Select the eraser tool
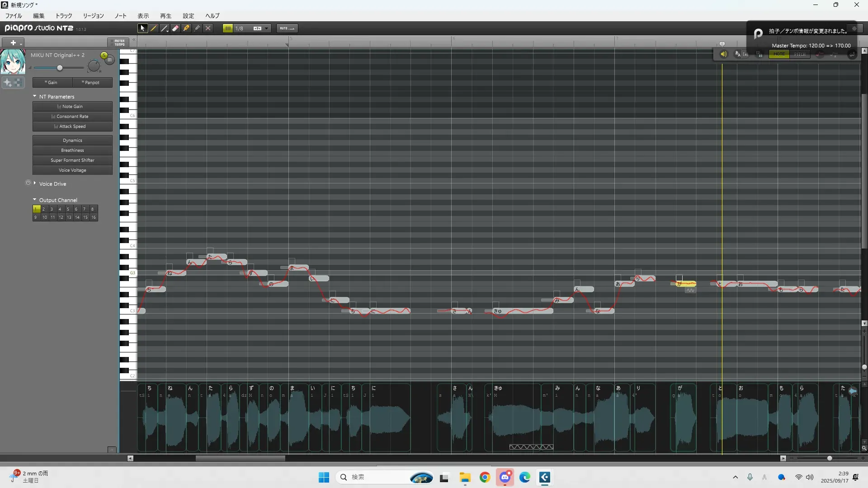868x488 pixels. 175,28
